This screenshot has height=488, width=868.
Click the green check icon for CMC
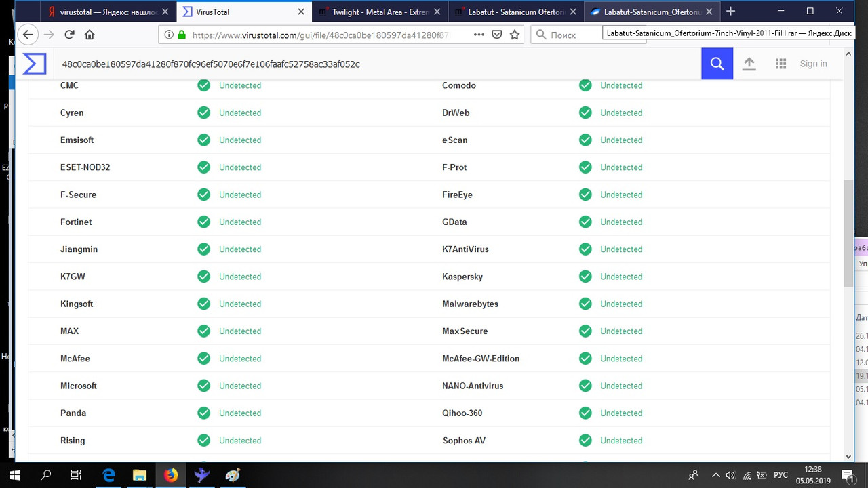coord(203,85)
